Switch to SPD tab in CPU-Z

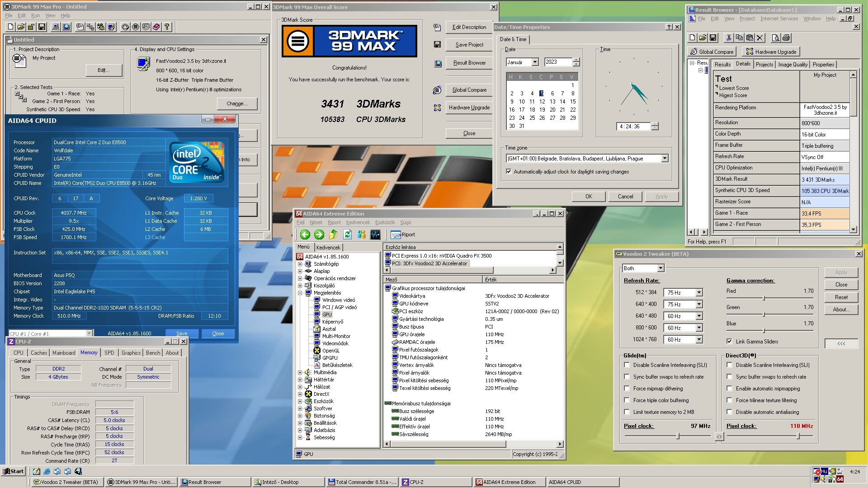[x=109, y=353]
